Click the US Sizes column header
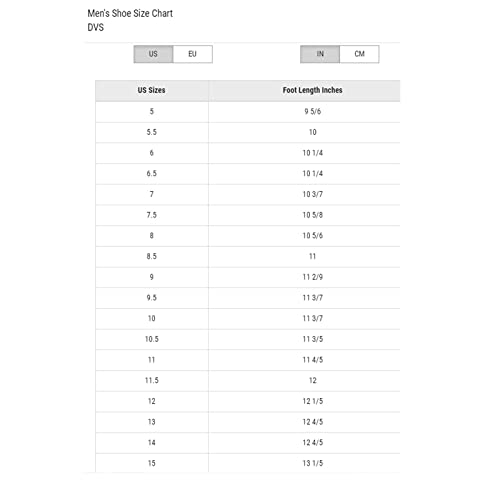Image resolution: width=500 pixels, height=500 pixels. (152, 90)
